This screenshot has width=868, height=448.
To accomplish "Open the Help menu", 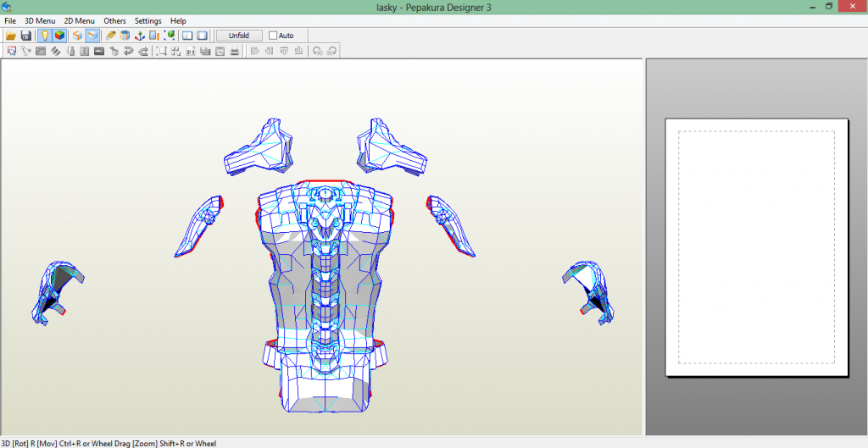I will pyautogui.click(x=178, y=20).
